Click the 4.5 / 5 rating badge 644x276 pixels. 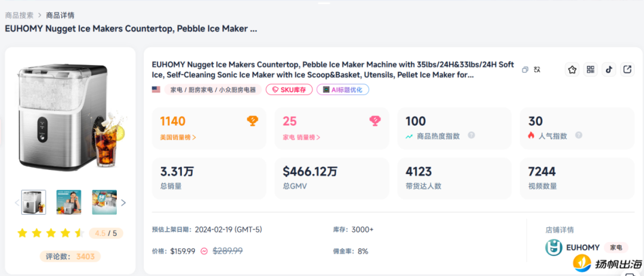click(106, 233)
